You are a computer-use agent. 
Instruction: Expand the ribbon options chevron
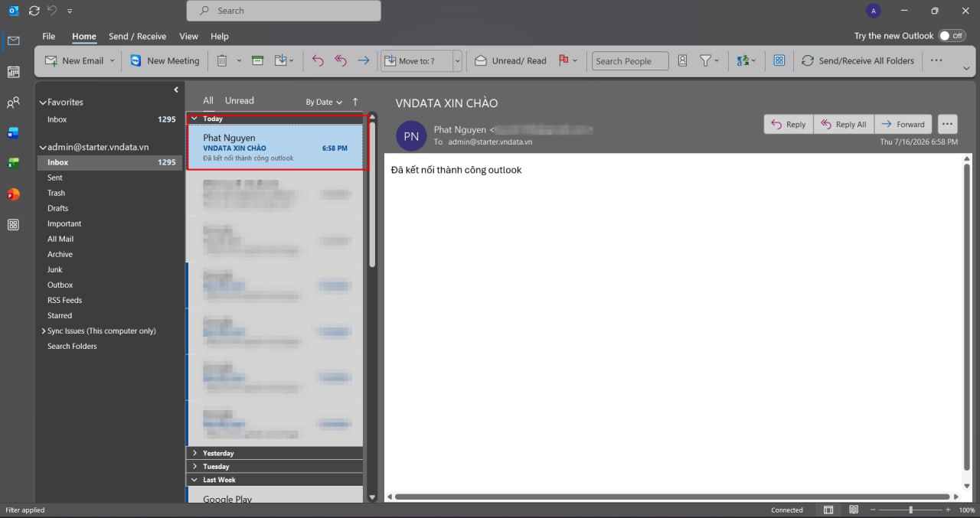click(966, 68)
